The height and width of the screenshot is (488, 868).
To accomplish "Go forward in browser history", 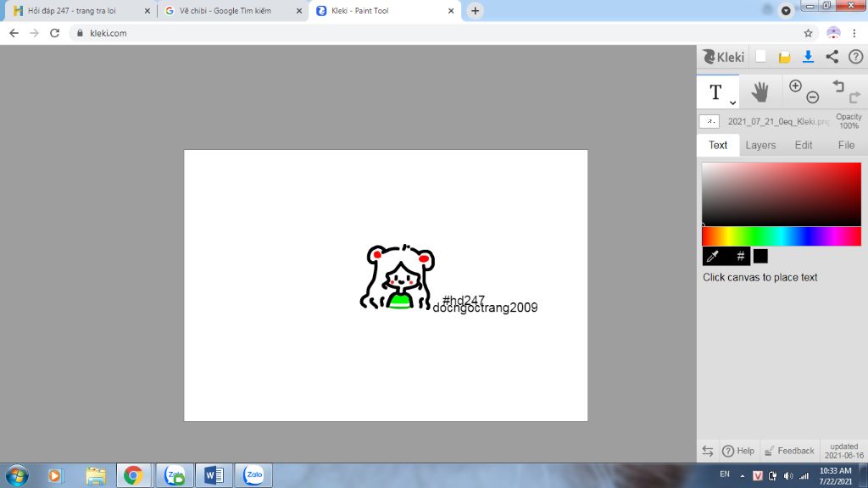I will (x=34, y=33).
